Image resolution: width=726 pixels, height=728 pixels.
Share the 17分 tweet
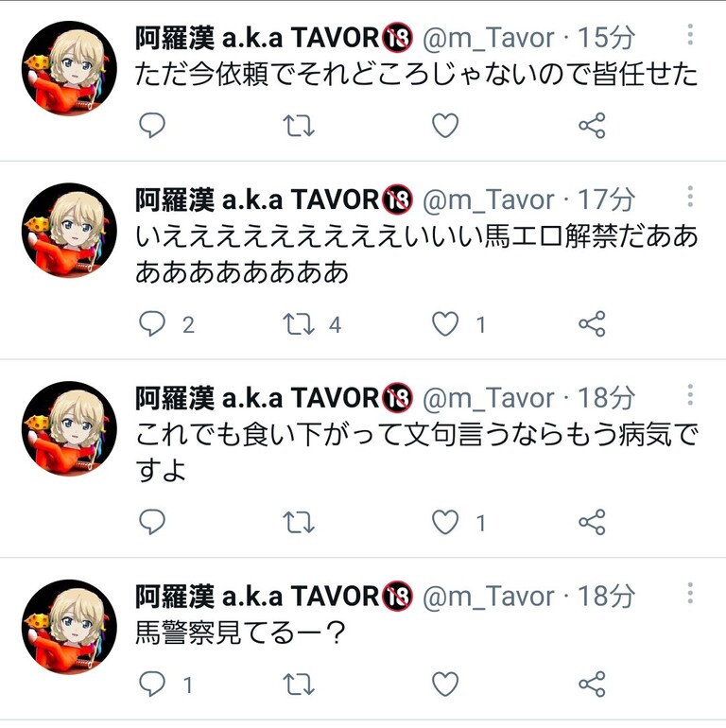coord(592,323)
